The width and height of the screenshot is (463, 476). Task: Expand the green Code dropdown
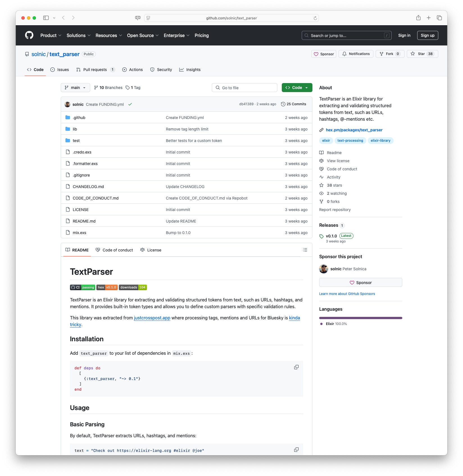tap(297, 87)
